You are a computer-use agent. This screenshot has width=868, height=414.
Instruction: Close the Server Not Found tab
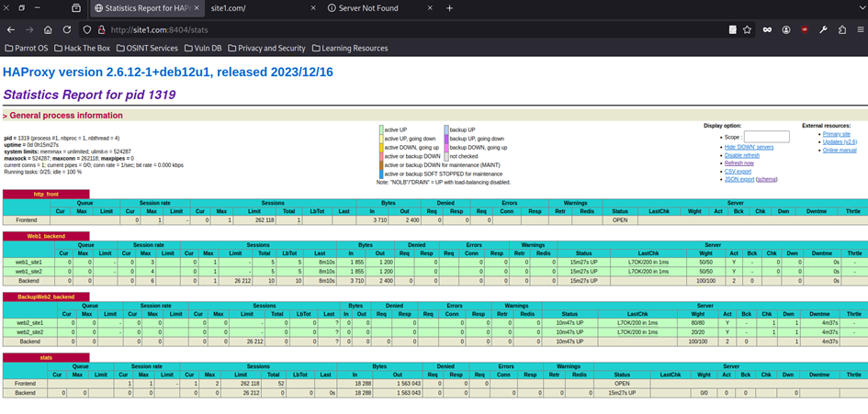[x=431, y=8]
